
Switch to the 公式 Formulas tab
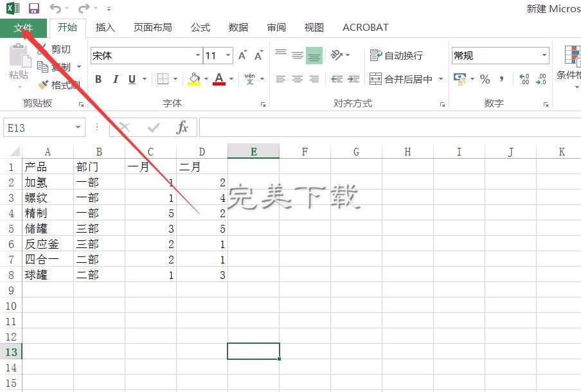pos(201,28)
